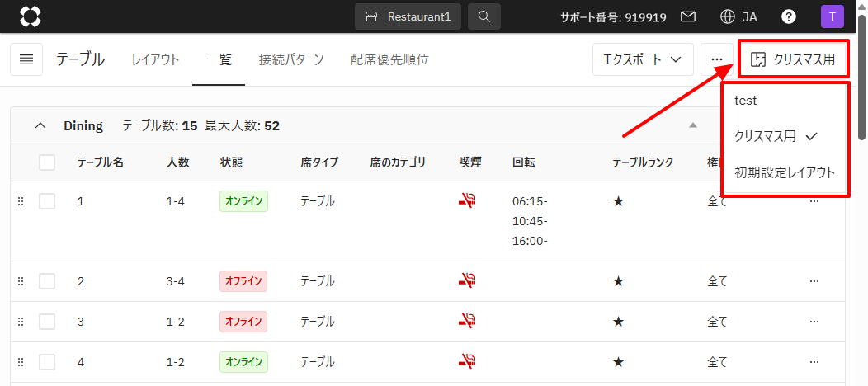Click the 3-4 capacity of table 2
This screenshot has height=386, width=868.
[x=175, y=281]
